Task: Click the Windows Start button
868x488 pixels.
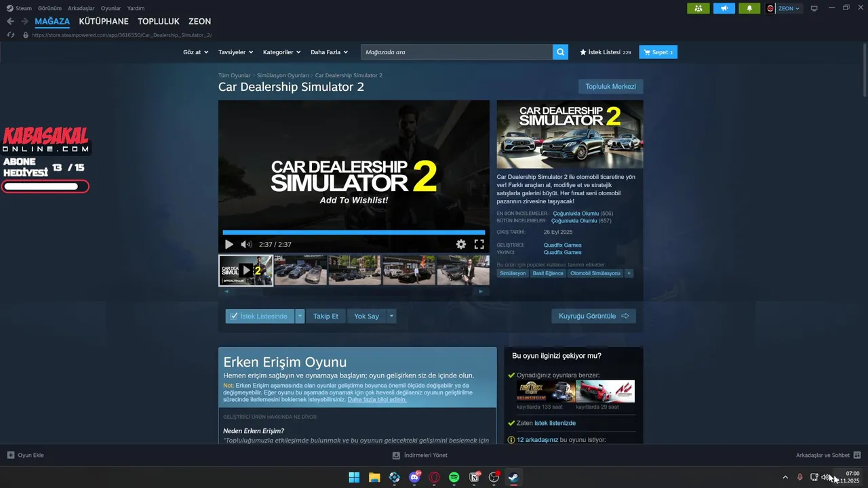Action: tap(354, 477)
